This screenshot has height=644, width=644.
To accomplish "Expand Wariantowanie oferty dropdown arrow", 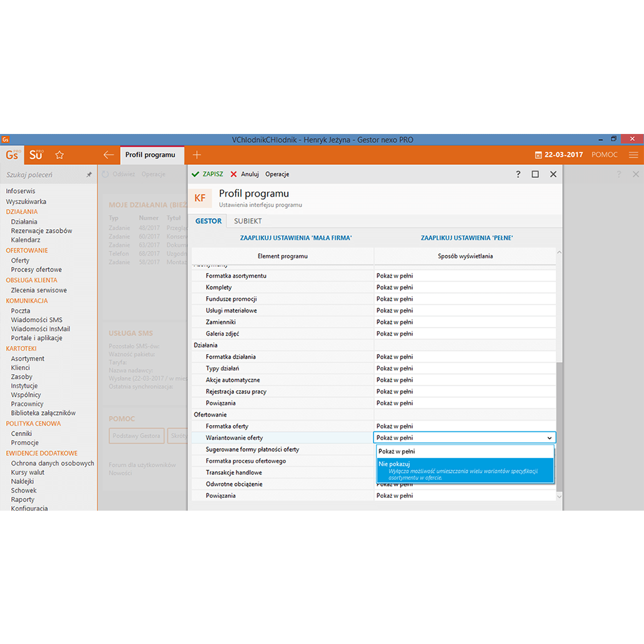I will click(x=549, y=438).
